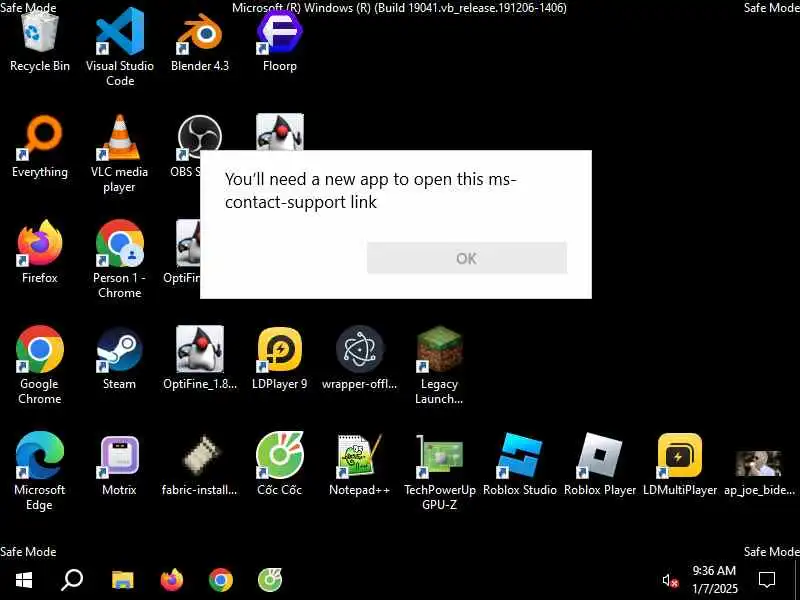Image resolution: width=800 pixels, height=600 pixels.
Task: Launch Chrome from the taskbar
Action: pos(221,580)
